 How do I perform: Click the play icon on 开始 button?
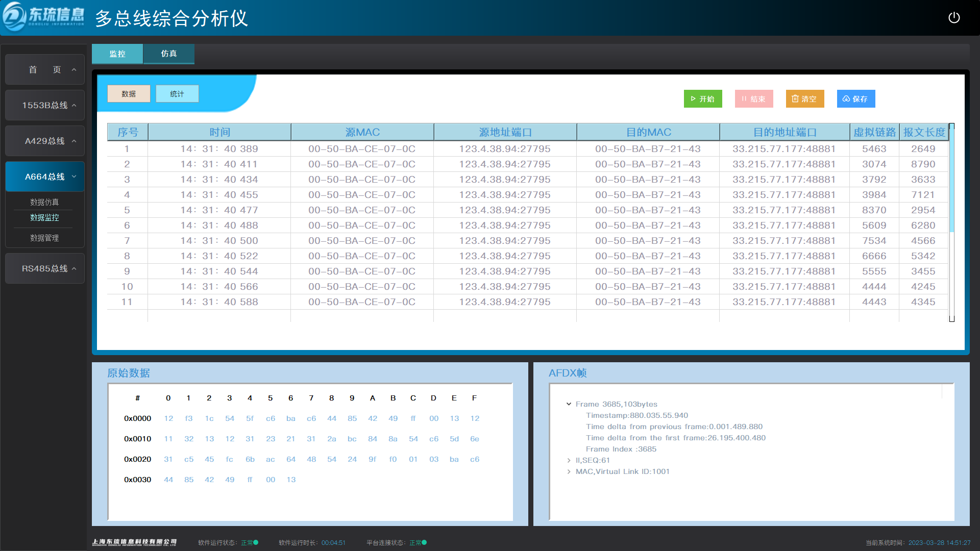[x=693, y=99]
